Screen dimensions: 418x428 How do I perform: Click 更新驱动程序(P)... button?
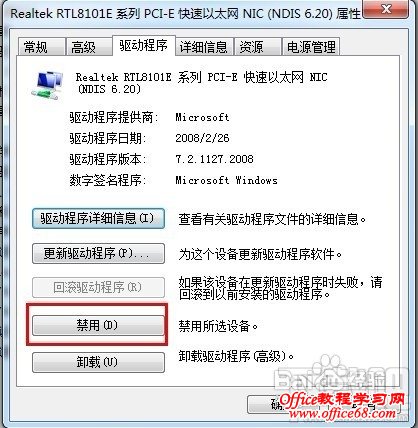tap(98, 254)
